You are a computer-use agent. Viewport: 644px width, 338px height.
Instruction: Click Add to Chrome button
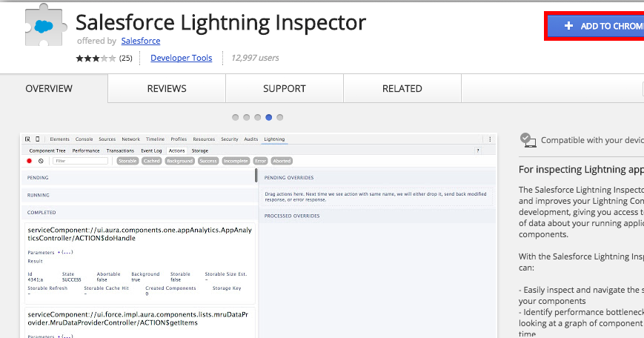pyautogui.click(x=596, y=26)
